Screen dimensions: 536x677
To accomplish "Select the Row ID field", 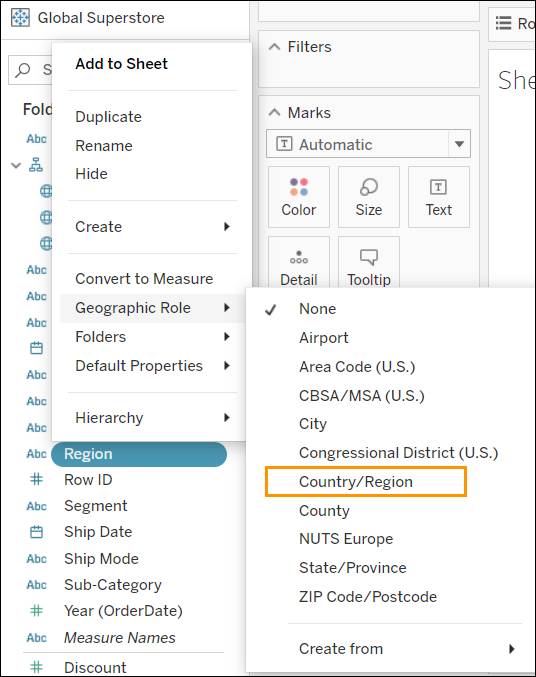I will (88, 479).
